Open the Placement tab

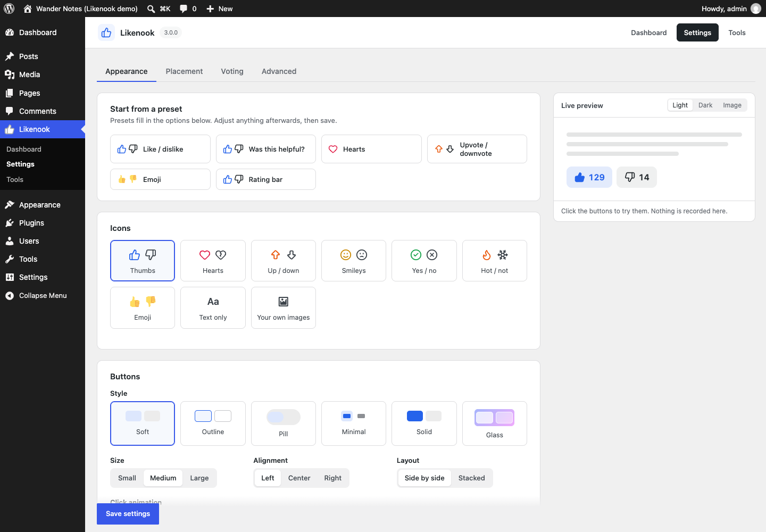pyautogui.click(x=184, y=71)
